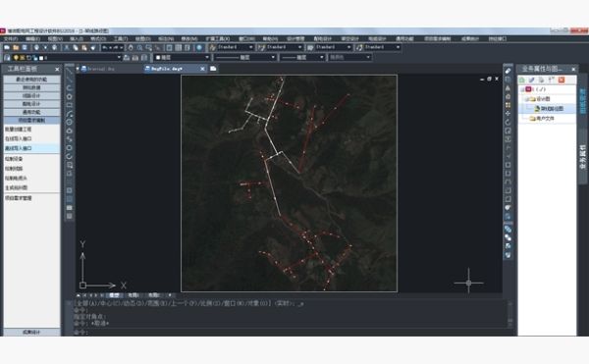Click the results statistics button at panel bottom
This screenshot has height=364, width=589.
pyautogui.click(x=31, y=332)
